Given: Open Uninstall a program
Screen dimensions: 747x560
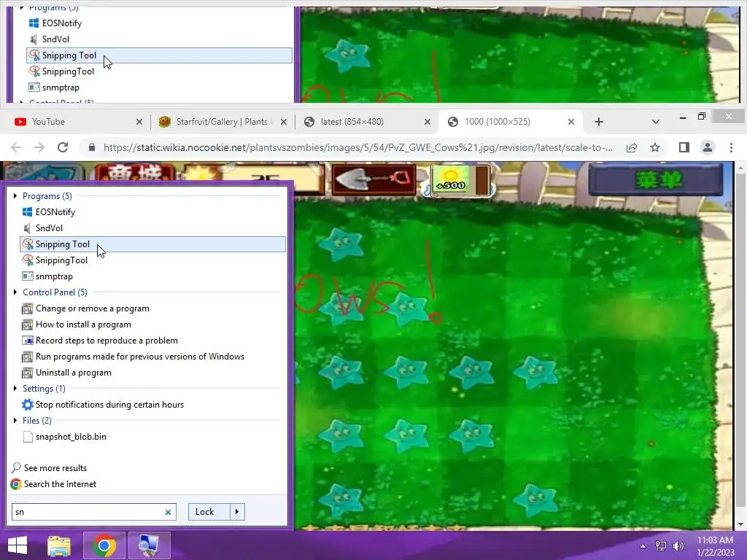Looking at the screenshot, I should click(x=152, y=373).
